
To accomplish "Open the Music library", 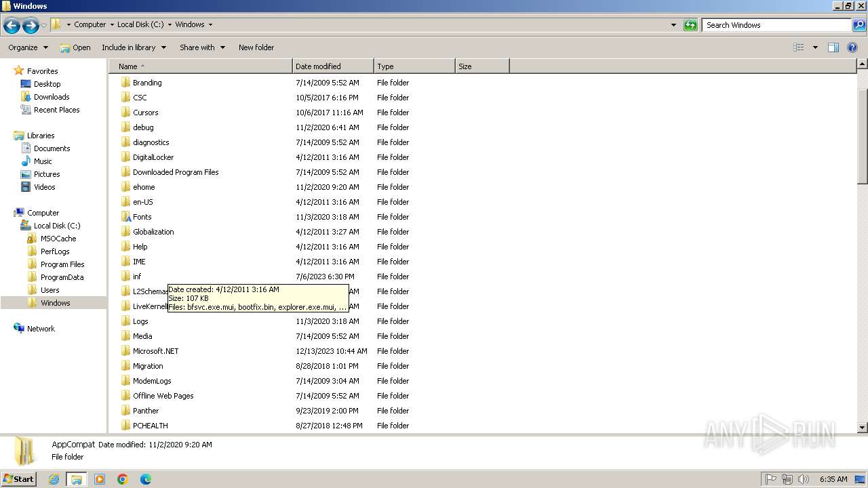I will (x=43, y=161).
